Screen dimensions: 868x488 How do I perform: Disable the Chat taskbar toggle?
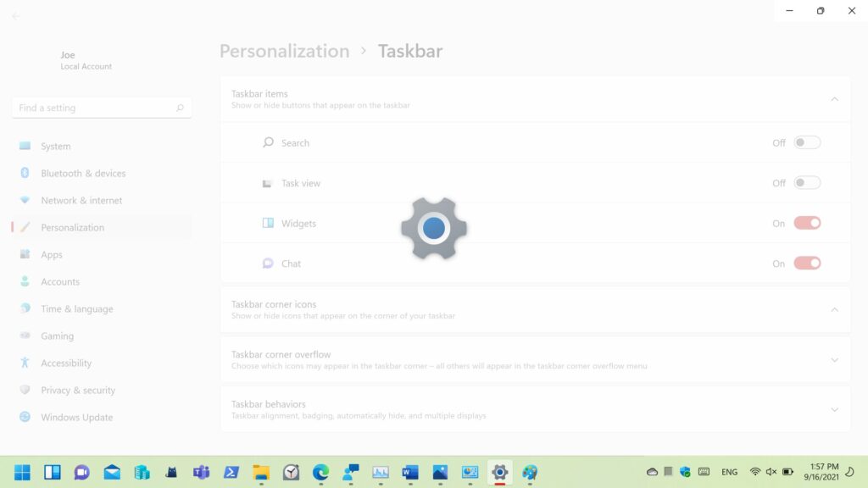click(807, 263)
